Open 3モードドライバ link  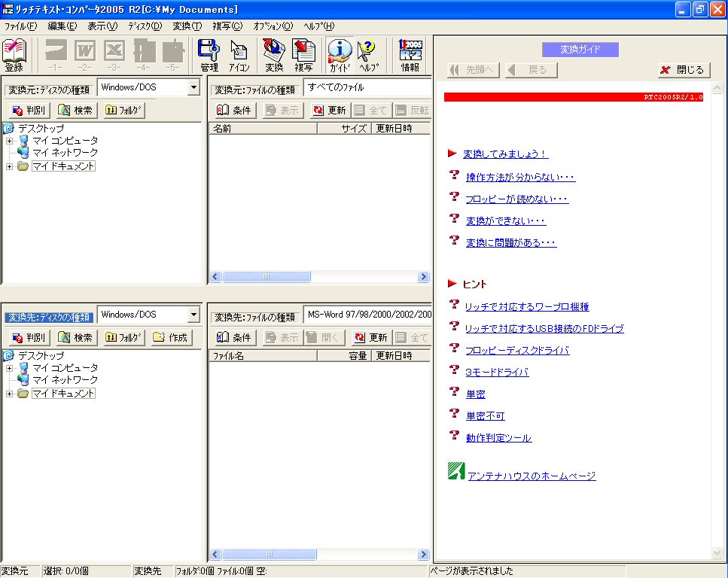pos(497,373)
